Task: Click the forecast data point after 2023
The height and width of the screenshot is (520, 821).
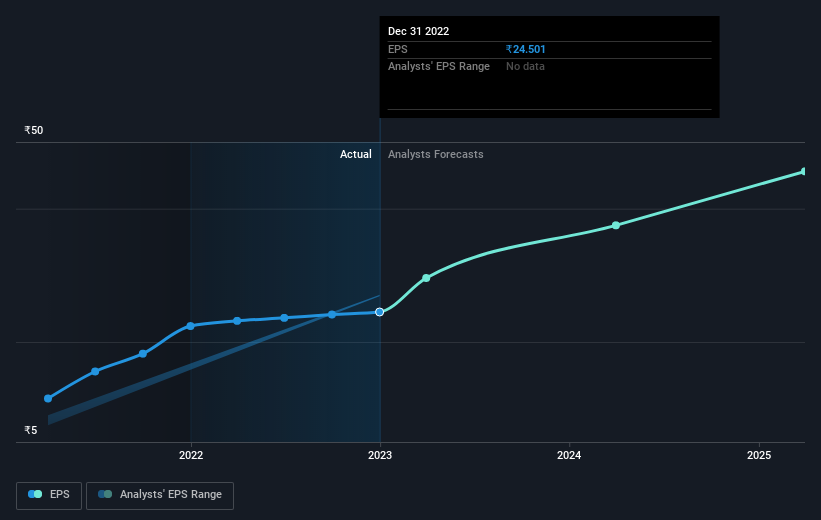Action: pos(426,278)
